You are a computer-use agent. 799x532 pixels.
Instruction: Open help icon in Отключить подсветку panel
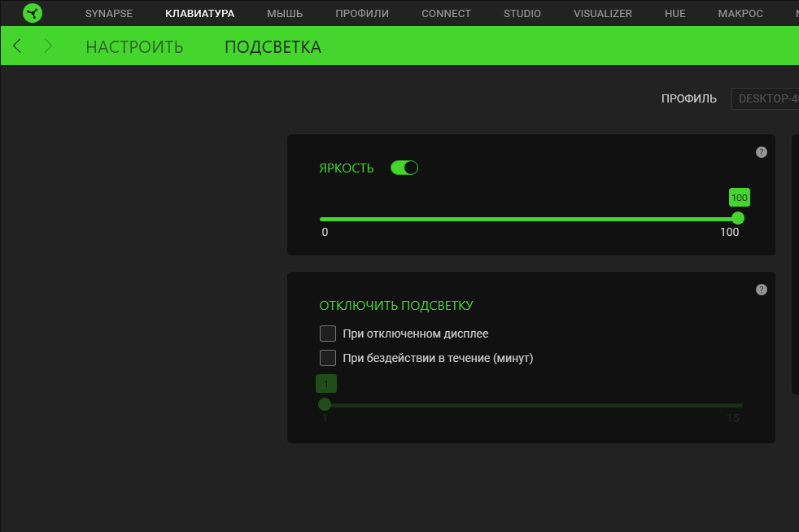click(762, 290)
